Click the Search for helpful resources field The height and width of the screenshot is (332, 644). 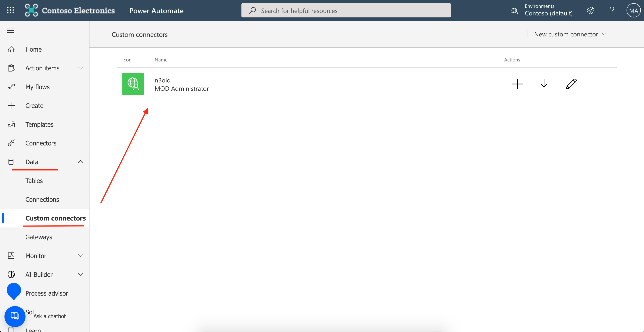[x=346, y=11]
